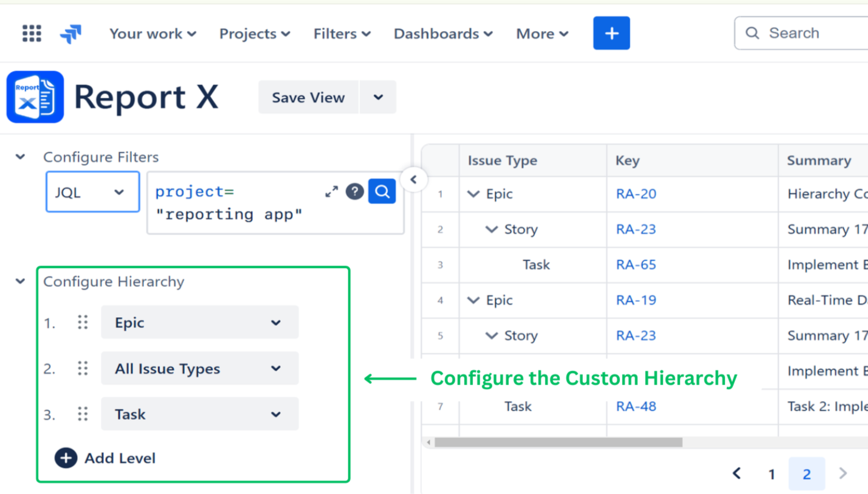Image resolution: width=868 pixels, height=494 pixels.
Task: Click the horizontal table scrollbar
Action: pos(558,442)
